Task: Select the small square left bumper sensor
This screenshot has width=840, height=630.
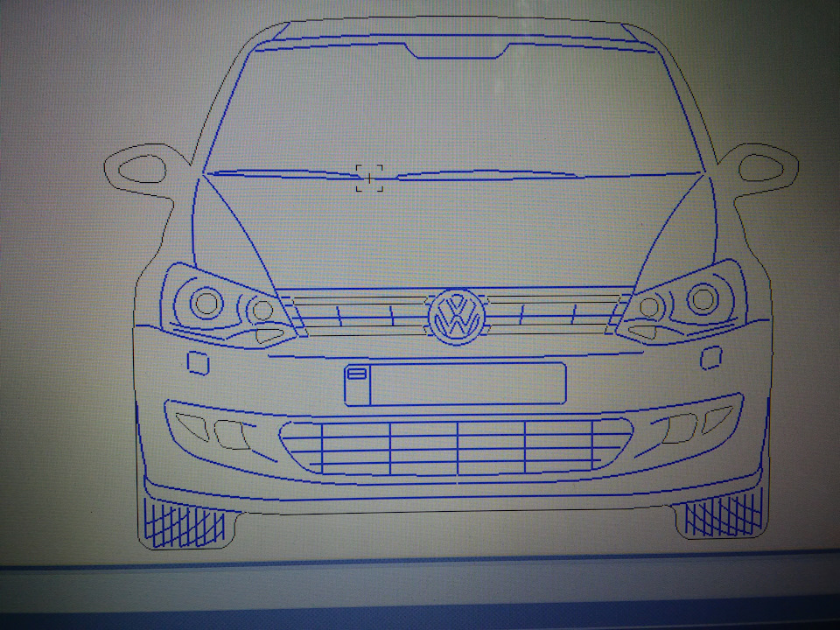Action: (x=198, y=362)
